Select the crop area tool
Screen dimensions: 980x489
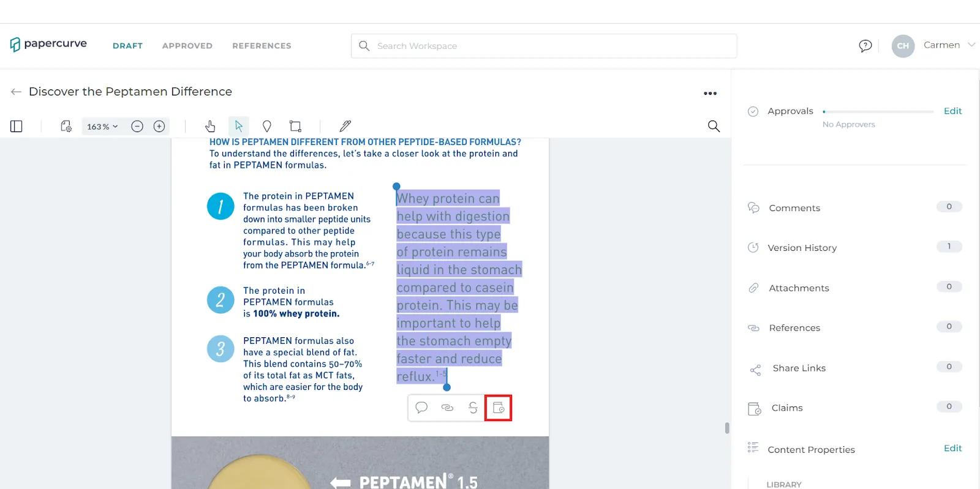(295, 126)
